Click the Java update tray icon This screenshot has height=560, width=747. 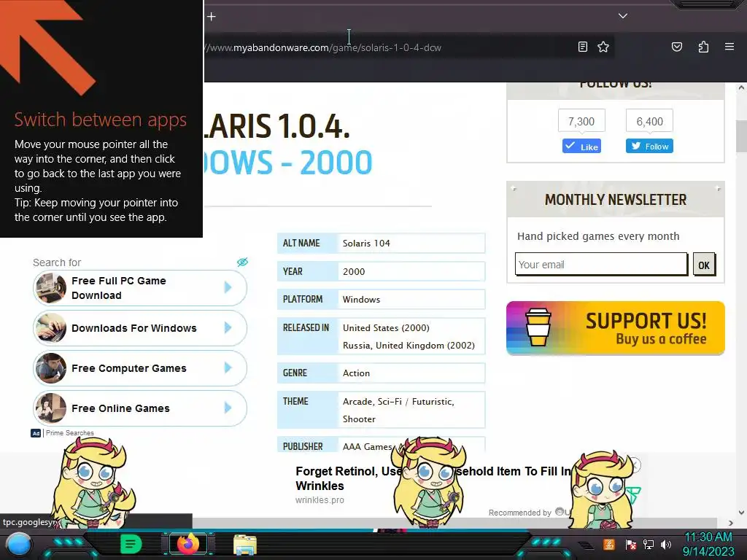coord(608,544)
